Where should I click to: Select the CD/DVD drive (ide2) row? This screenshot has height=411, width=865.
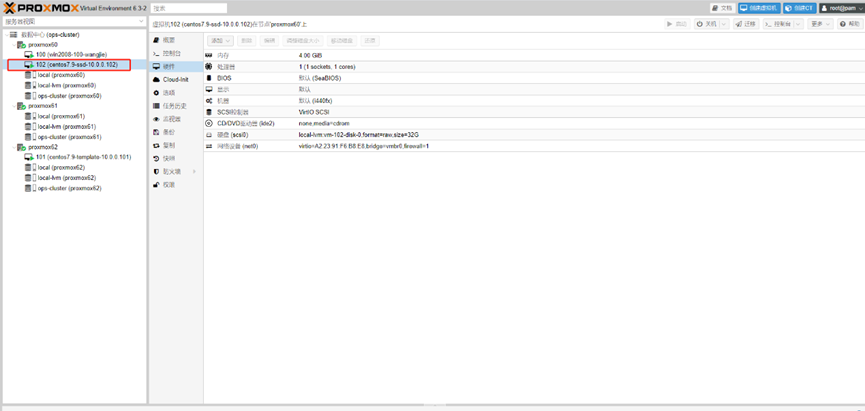pyautogui.click(x=534, y=124)
